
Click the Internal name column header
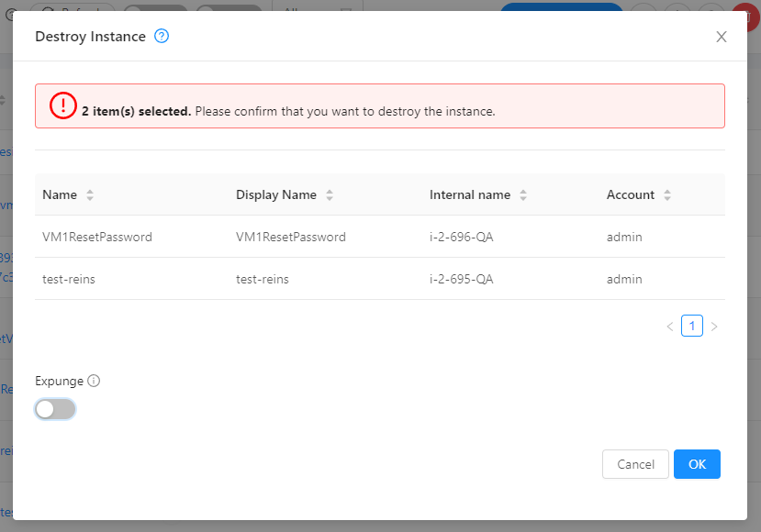click(470, 195)
